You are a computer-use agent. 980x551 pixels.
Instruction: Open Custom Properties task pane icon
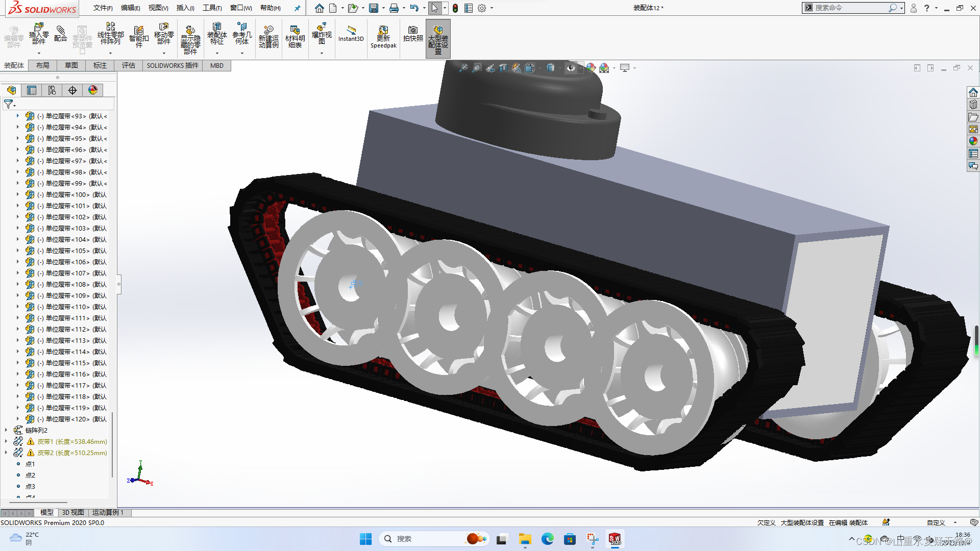[x=973, y=154]
